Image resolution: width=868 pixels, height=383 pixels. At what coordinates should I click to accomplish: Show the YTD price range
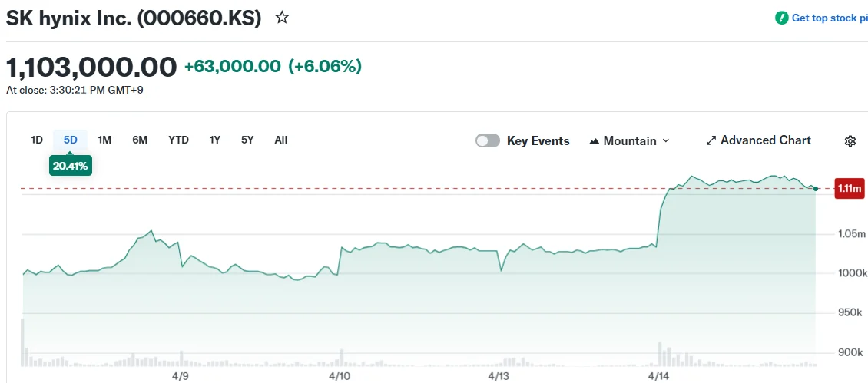pyautogui.click(x=178, y=140)
